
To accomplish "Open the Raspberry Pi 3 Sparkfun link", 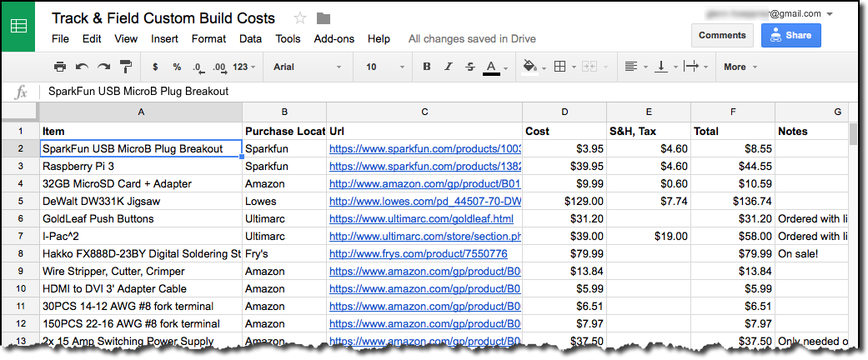I will tap(425, 166).
